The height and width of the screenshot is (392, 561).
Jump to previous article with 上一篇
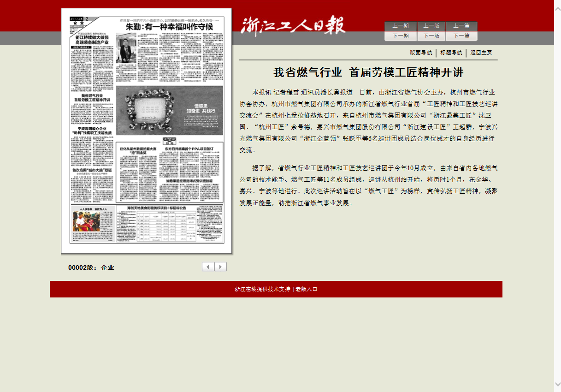(x=461, y=26)
